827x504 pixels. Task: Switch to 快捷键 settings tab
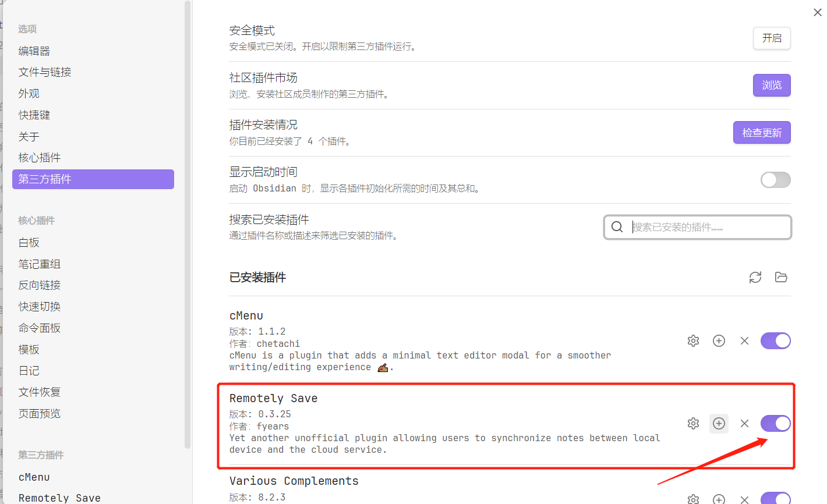(x=34, y=115)
